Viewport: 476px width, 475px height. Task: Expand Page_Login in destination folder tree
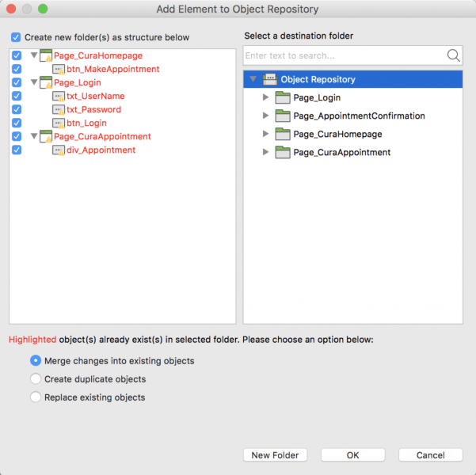pos(265,97)
